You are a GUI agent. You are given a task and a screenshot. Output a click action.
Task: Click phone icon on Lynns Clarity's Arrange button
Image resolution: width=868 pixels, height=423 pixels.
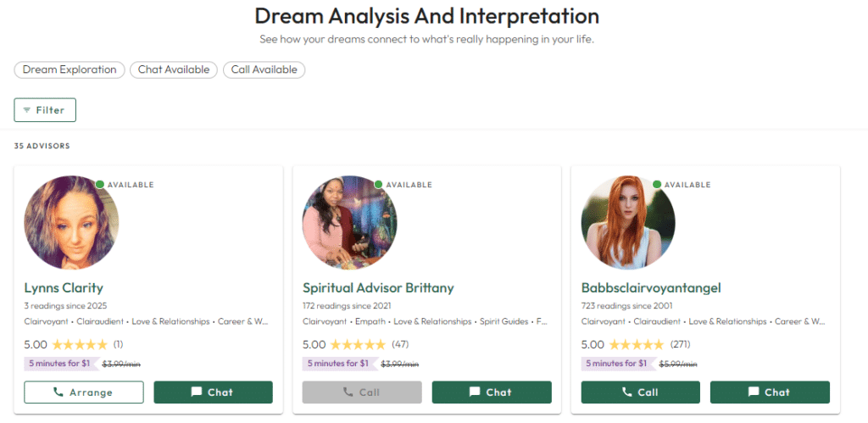[x=58, y=392]
